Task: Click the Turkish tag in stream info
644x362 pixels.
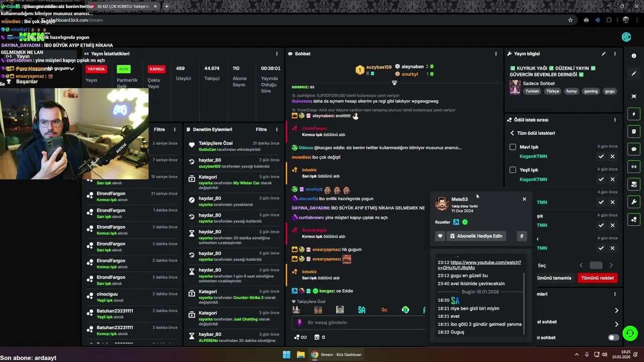Action: pos(532,92)
